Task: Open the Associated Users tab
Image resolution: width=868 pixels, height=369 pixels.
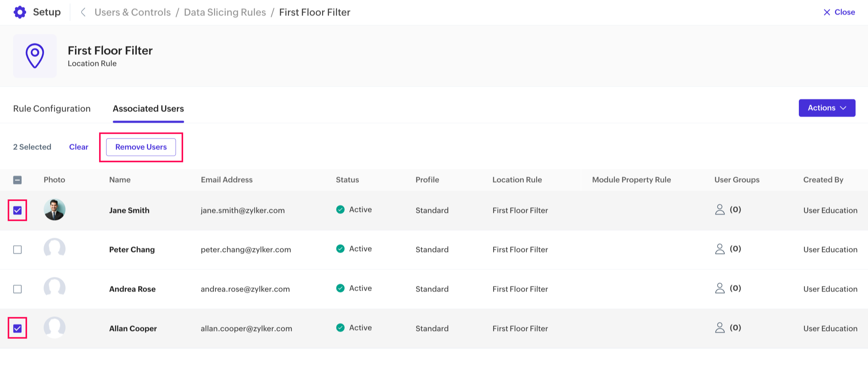Action: (148, 109)
